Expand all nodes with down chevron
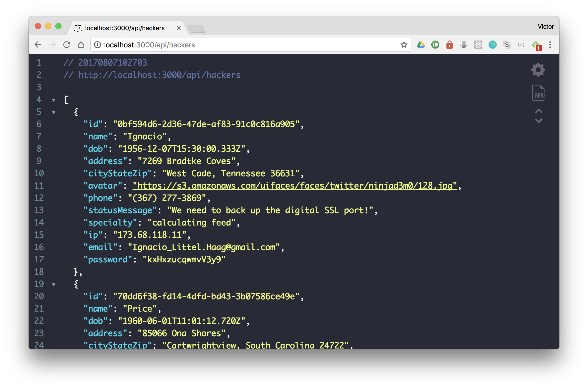Image resolution: width=588 pixels, height=390 pixels. (539, 121)
